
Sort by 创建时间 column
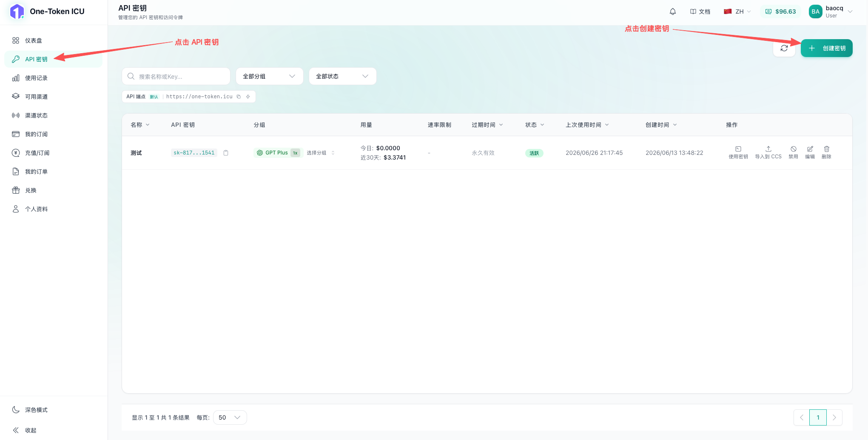(x=661, y=125)
